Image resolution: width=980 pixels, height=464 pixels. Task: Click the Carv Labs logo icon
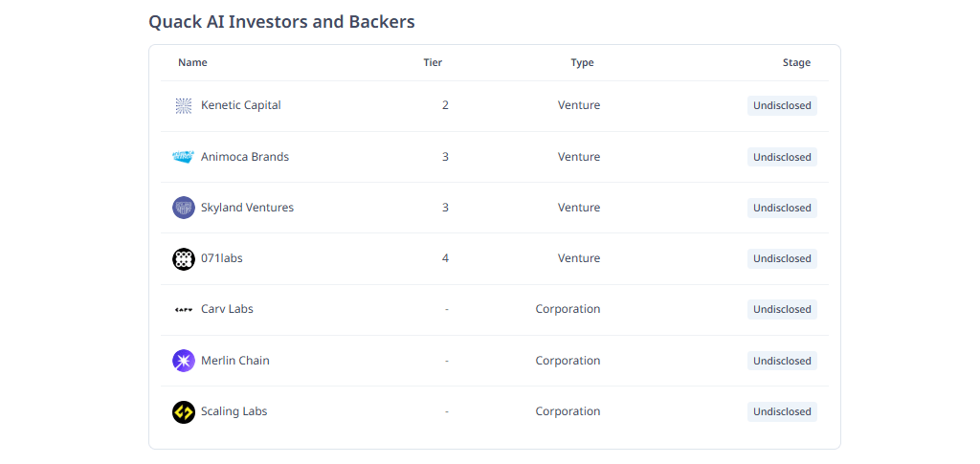tap(184, 310)
